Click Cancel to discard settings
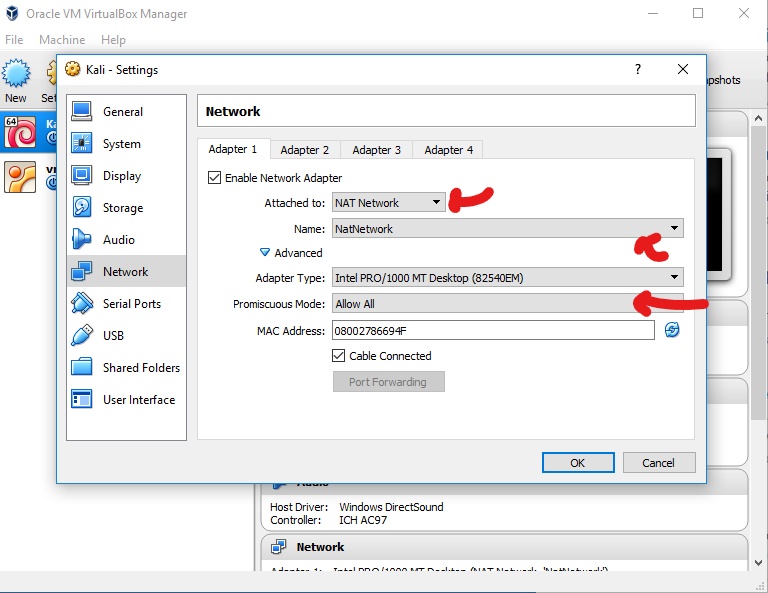768x593 pixels. (659, 463)
